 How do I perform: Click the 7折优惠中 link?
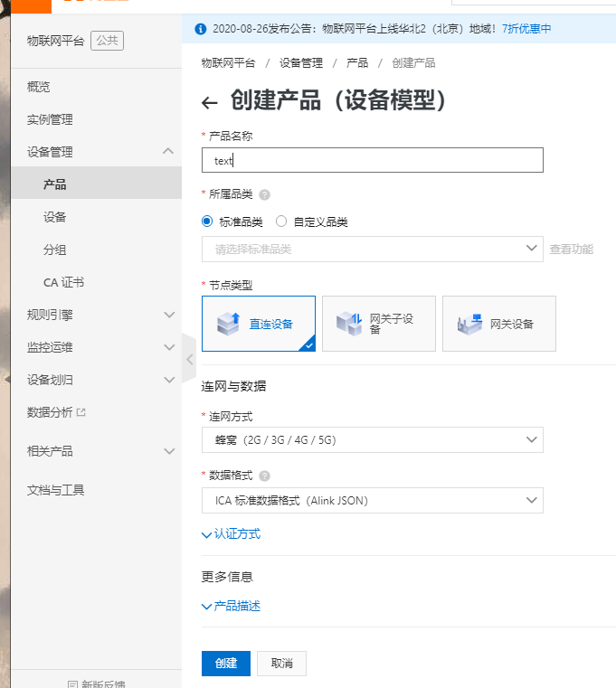tap(526, 29)
